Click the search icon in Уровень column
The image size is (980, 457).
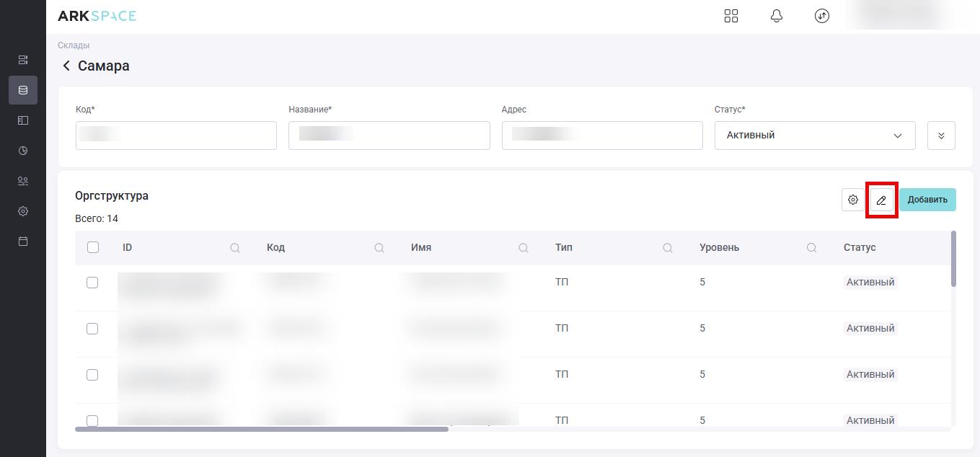pos(812,248)
